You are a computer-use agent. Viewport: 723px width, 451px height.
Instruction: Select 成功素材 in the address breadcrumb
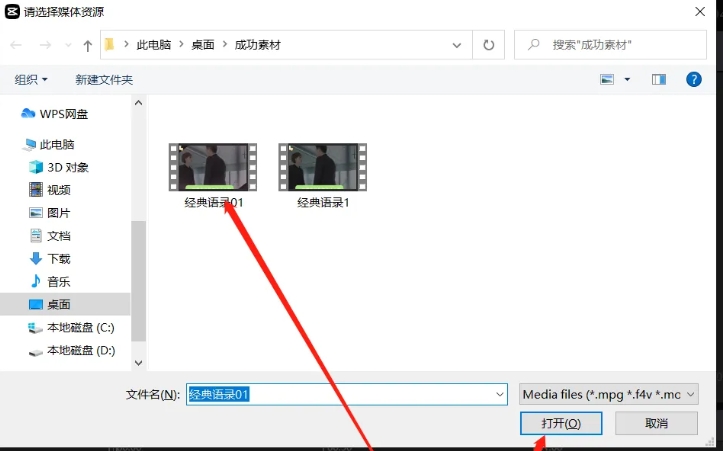coord(258,45)
